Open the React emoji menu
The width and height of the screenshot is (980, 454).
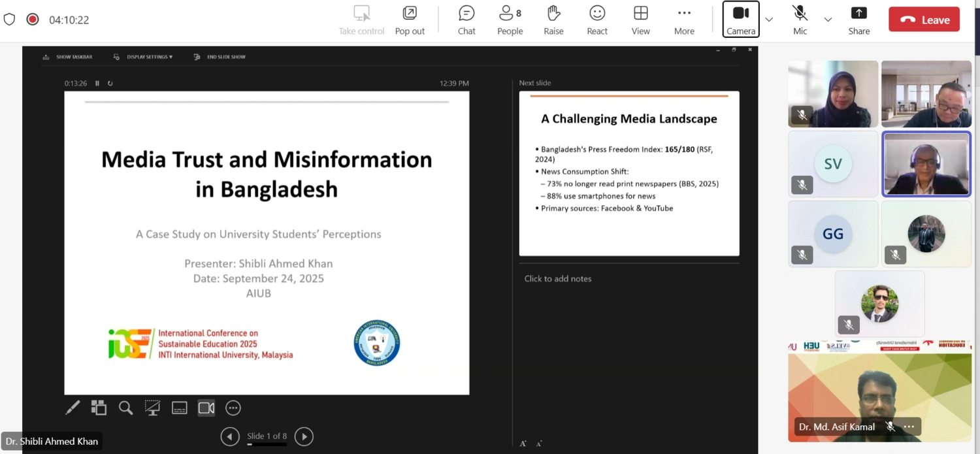pyautogui.click(x=597, y=20)
